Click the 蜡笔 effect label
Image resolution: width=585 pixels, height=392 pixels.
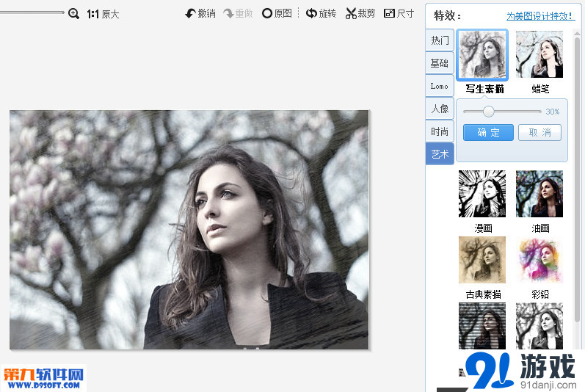pos(540,89)
